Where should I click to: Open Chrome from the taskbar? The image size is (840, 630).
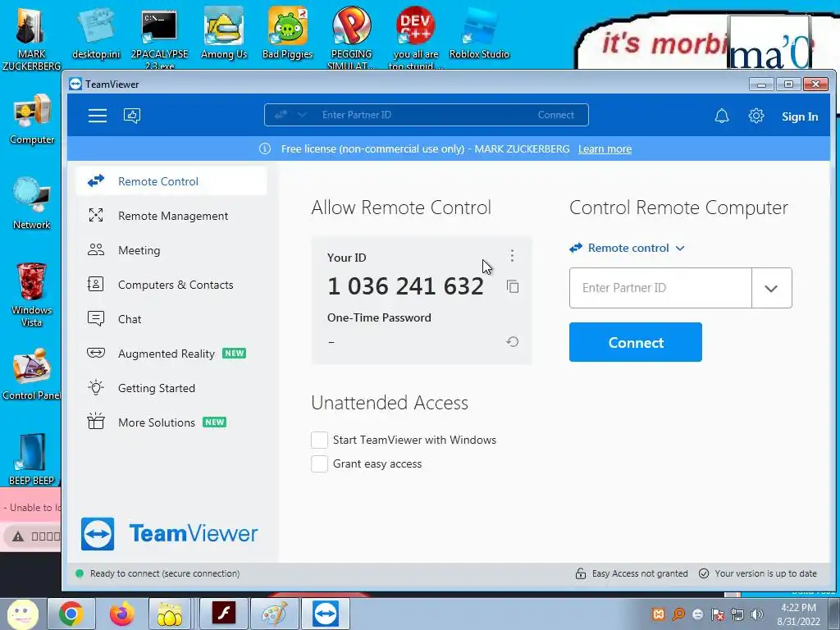coord(71,614)
